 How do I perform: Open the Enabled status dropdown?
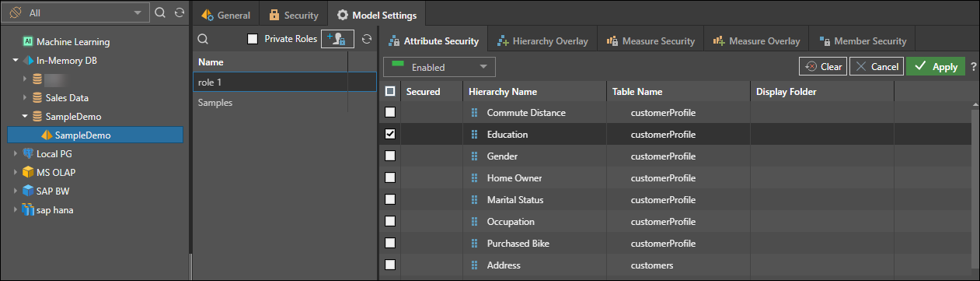pos(440,67)
